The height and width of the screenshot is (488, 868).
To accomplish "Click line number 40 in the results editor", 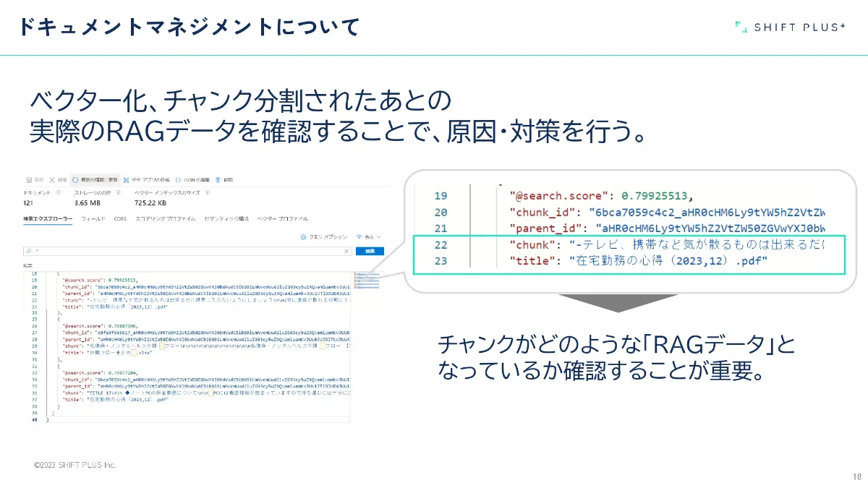I will [34, 420].
